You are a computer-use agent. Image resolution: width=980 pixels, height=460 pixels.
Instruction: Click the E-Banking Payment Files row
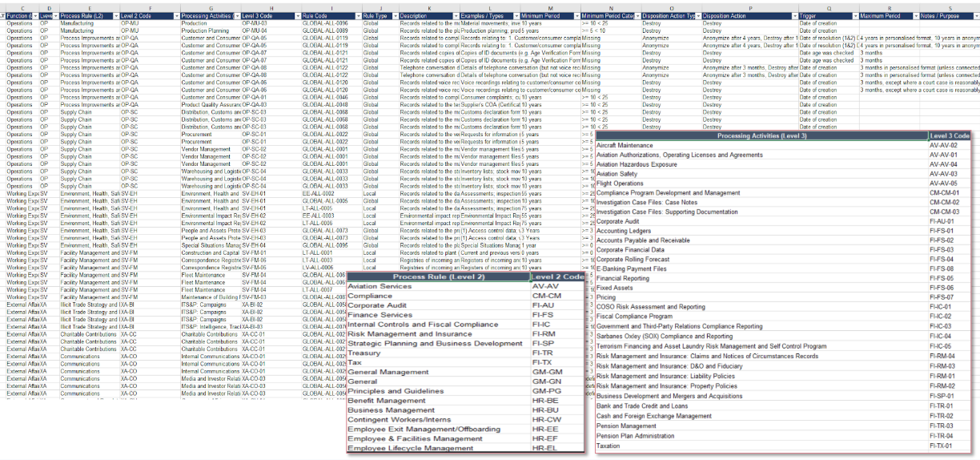pos(761,269)
